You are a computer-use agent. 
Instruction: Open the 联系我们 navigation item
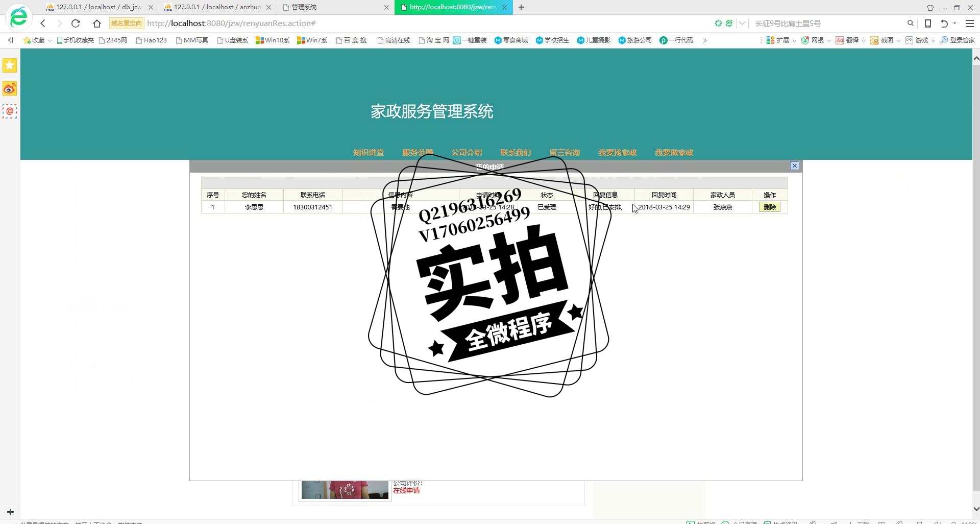pyautogui.click(x=516, y=152)
